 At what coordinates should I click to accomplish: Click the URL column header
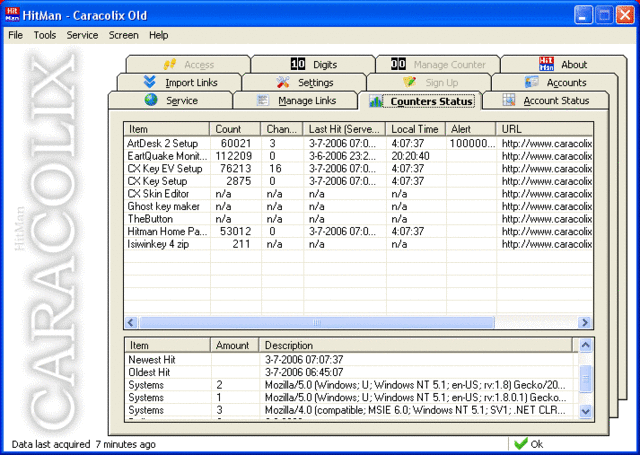coord(544,129)
